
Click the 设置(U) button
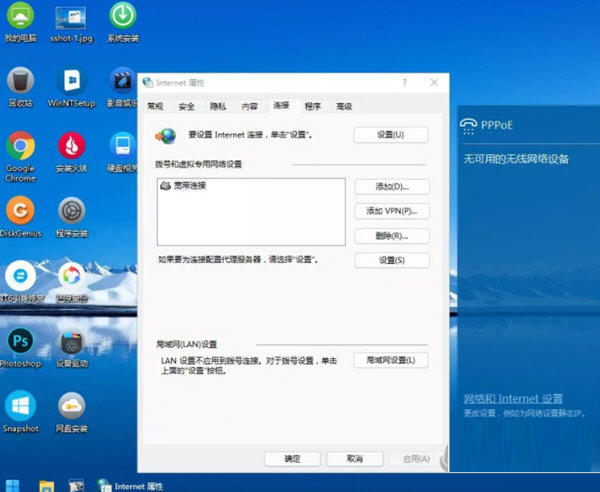[x=391, y=135]
